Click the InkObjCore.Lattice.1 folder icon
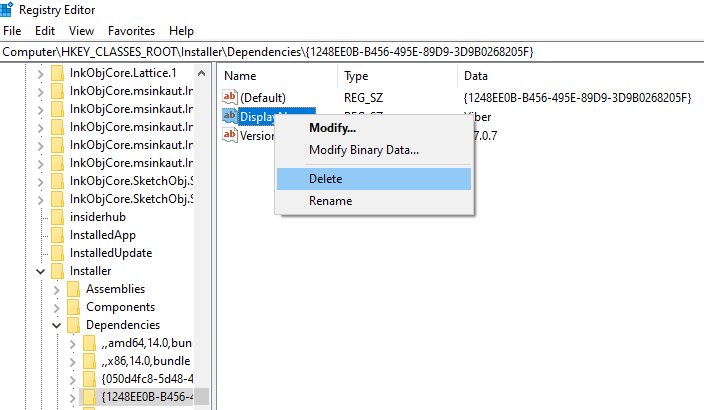 (x=59, y=73)
